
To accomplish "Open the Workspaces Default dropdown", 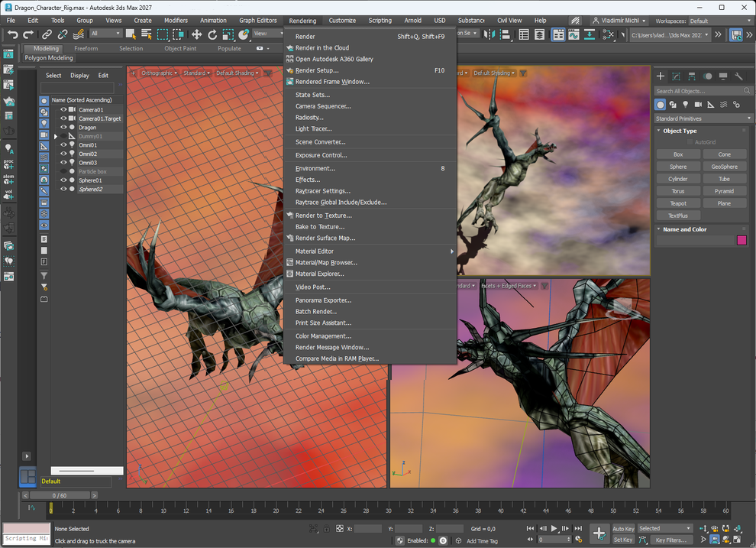I will tap(720, 21).
